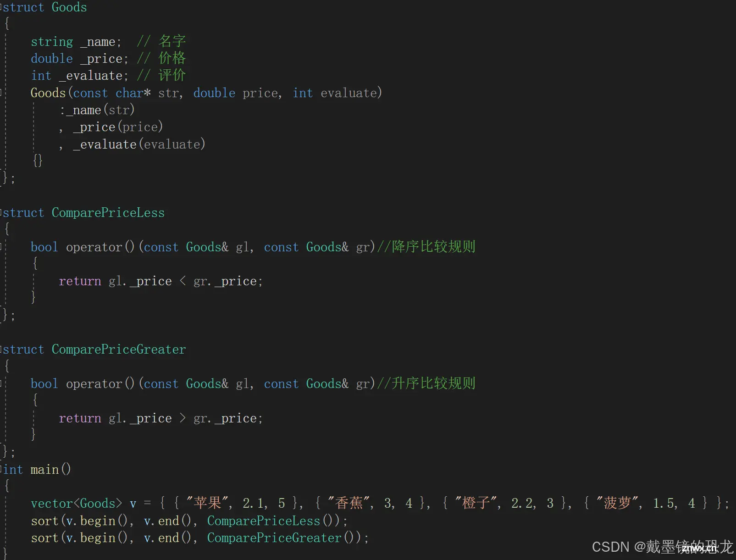This screenshot has width=736, height=560.
Task: Click the _evaluate; member declaration
Action: coord(94,76)
